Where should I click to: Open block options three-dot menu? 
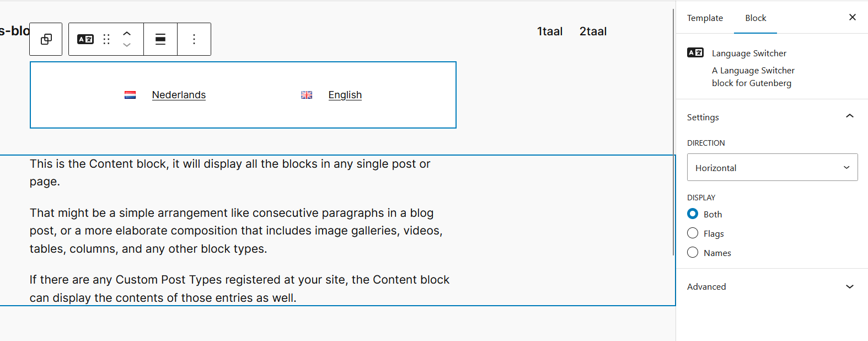(x=194, y=39)
